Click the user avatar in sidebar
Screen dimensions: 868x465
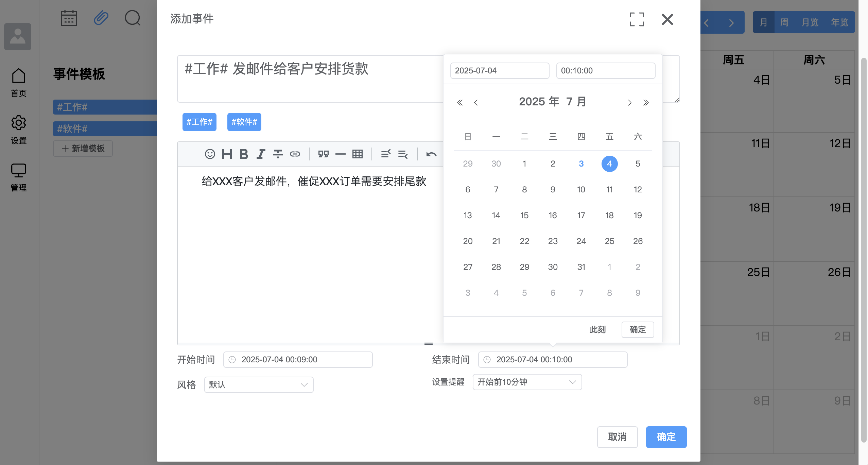coord(18,36)
